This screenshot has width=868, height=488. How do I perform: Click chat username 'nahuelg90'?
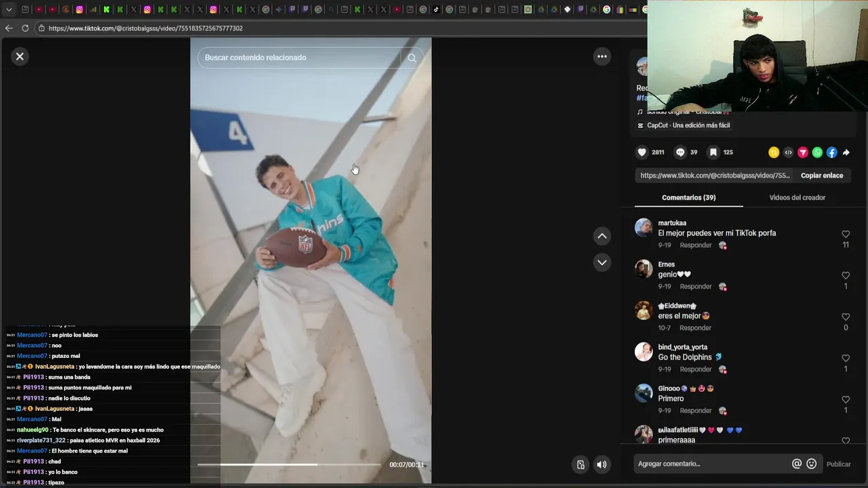(x=33, y=430)
